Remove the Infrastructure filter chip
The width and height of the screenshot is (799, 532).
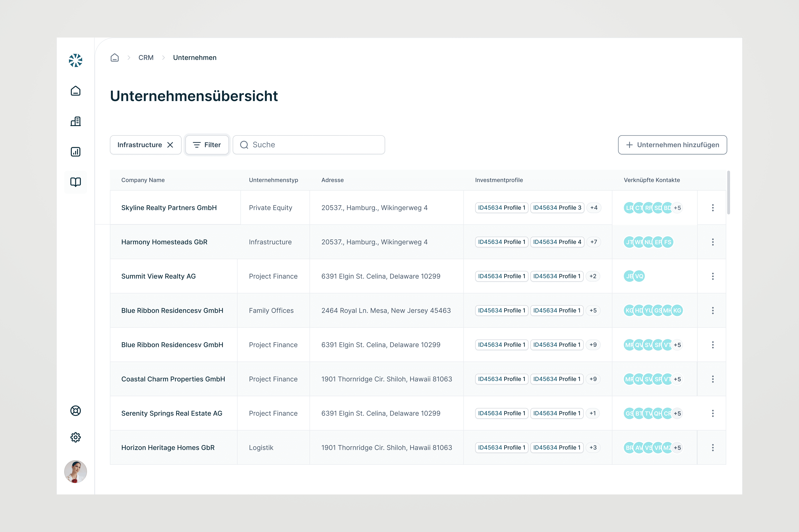click(x=170, y=145)
